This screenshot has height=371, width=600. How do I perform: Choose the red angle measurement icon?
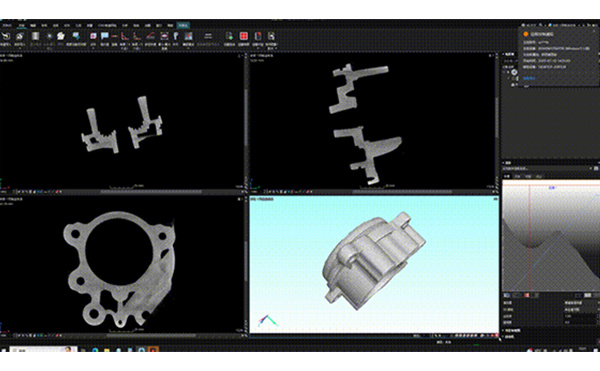pyautogui.click(x=125, y=36)
